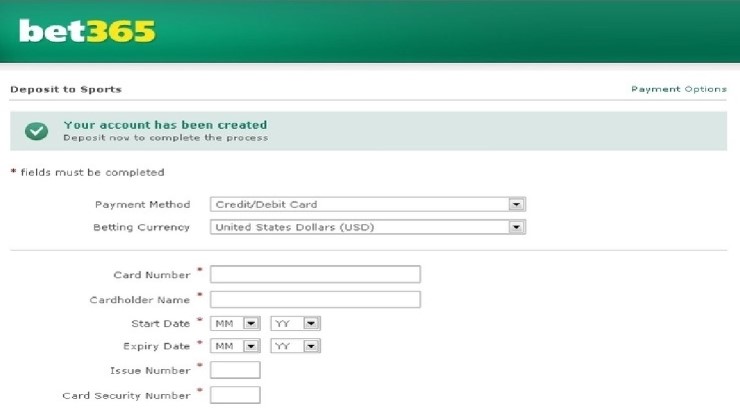The height and width of the screenshot is (416, 740).
Task: Click the 'Deposit now to complete the process' text
Action: 166,138
